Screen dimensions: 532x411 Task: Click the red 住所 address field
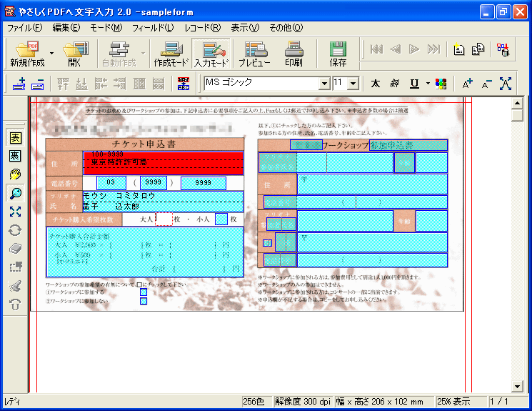coord(164,164)
